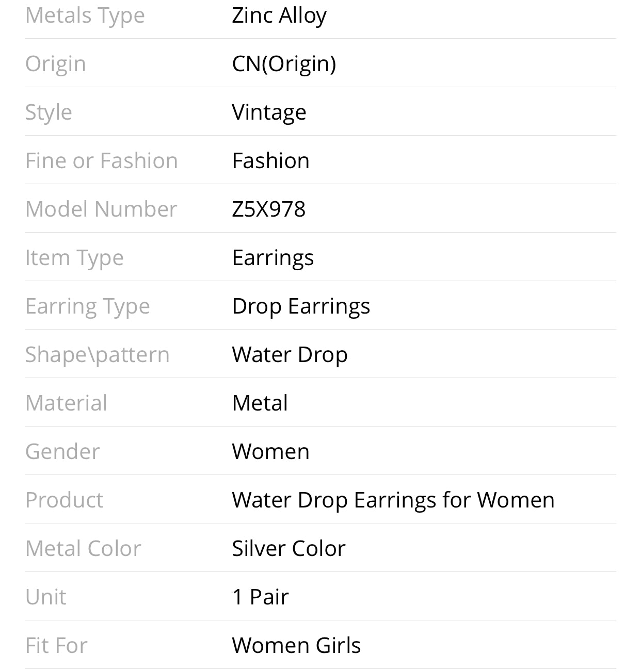Click the "Vintage" style value
The image size is (641, 672).
click(269, 112)
